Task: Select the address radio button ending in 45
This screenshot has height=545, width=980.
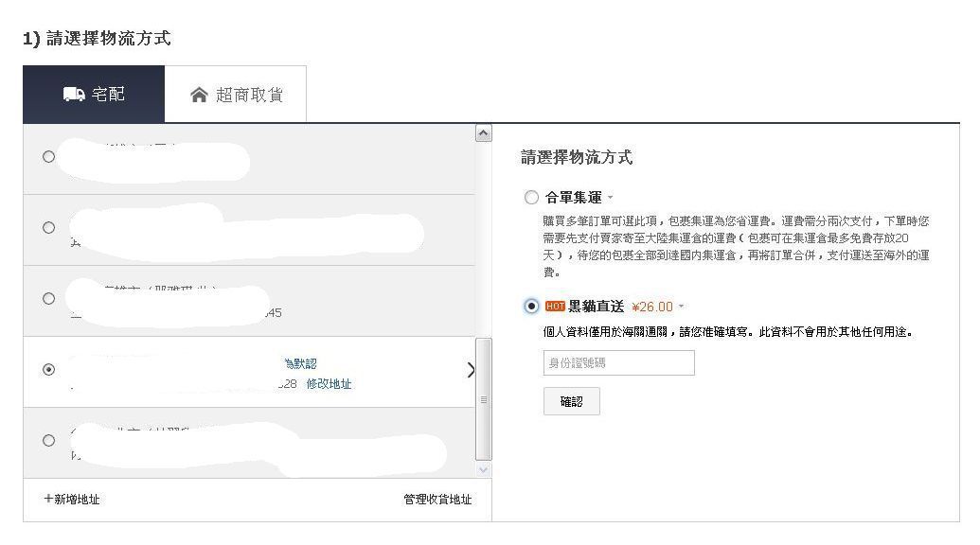Action: pyautogui.click(x=48, y=298)
